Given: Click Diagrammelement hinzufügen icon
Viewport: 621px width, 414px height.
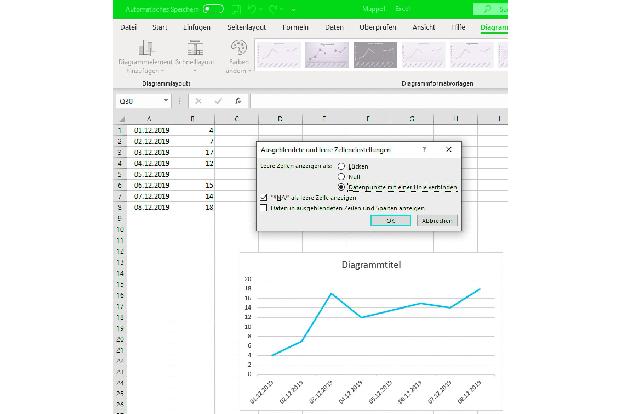Looking at the screenshot, I should (144, 48).
